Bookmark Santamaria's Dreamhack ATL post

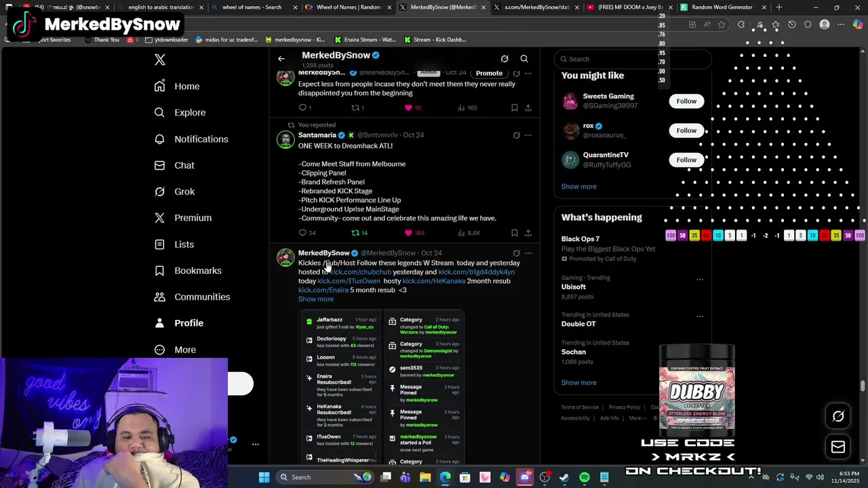(514, 232)
